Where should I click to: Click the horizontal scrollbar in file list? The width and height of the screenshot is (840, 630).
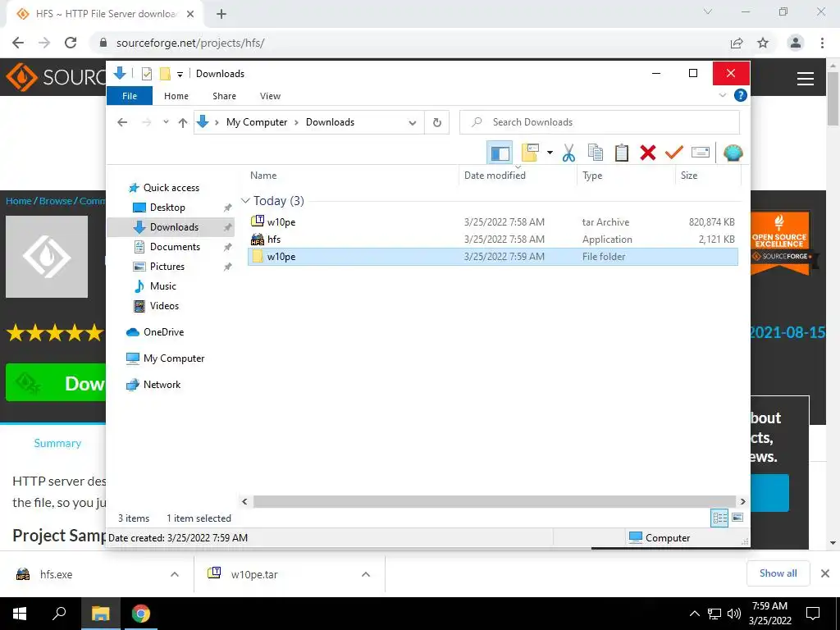pyautogui.click(x=494, y=501)
